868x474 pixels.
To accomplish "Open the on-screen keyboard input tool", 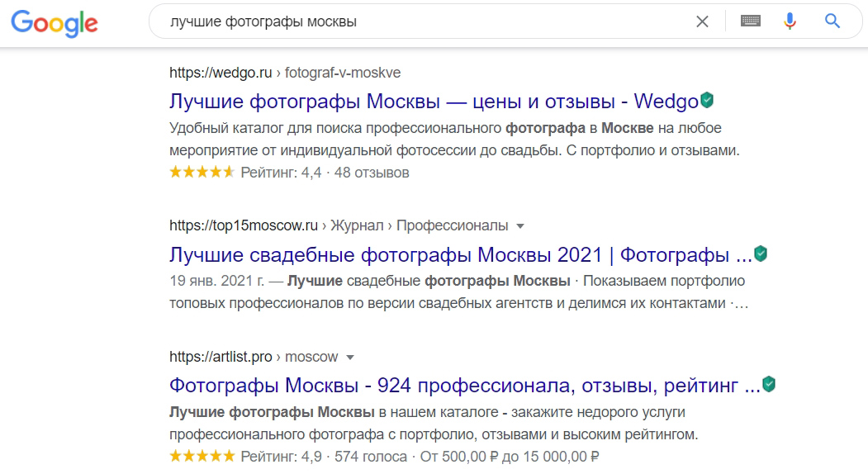I will coord(750,22).
